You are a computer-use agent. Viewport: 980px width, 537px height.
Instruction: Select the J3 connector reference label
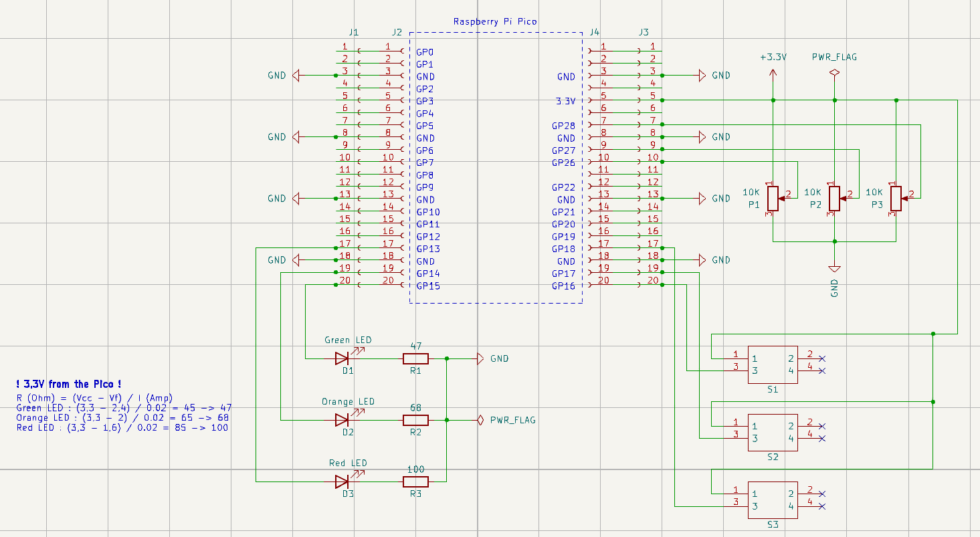tap(644, 32)
